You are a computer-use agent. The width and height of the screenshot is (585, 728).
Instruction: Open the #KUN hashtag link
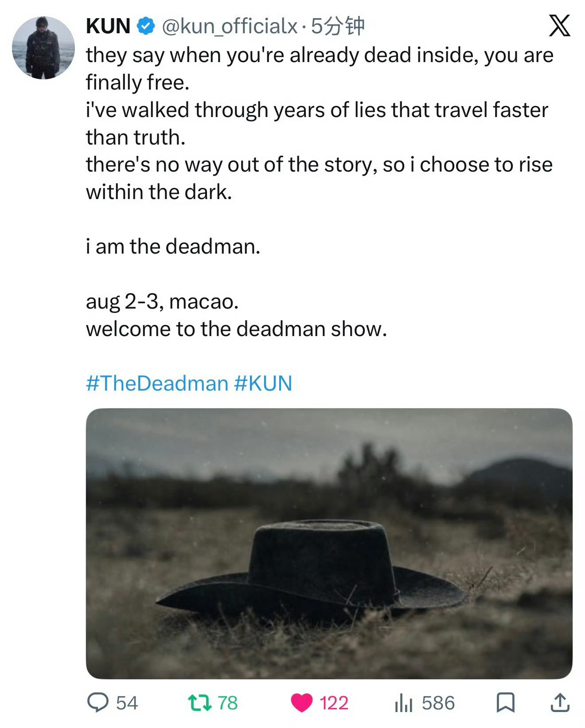263,383
